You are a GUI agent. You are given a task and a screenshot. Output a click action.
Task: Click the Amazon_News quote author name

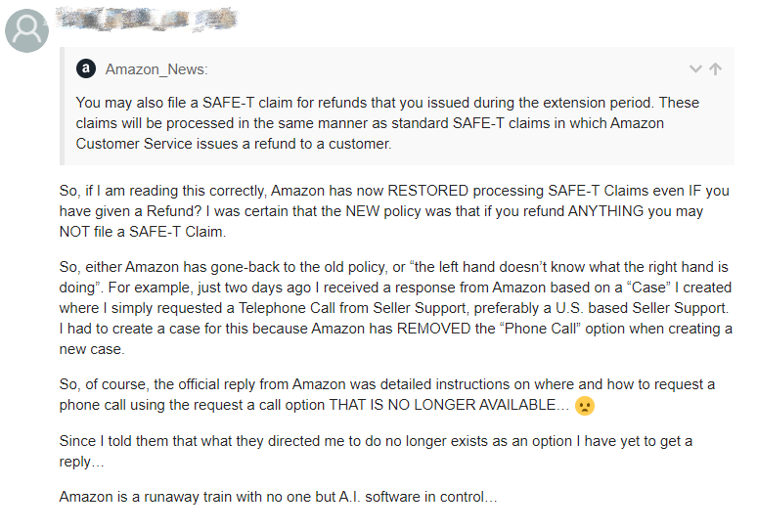tap(156, 69)
